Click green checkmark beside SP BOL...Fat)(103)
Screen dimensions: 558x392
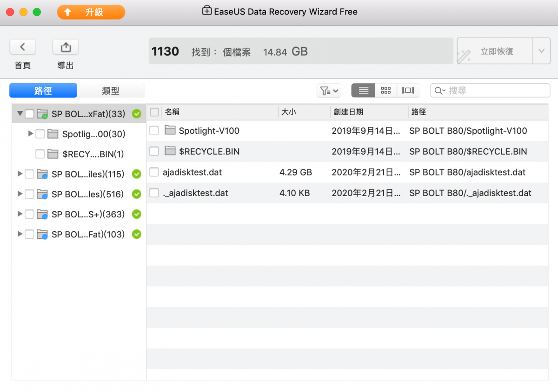[136, 234]
